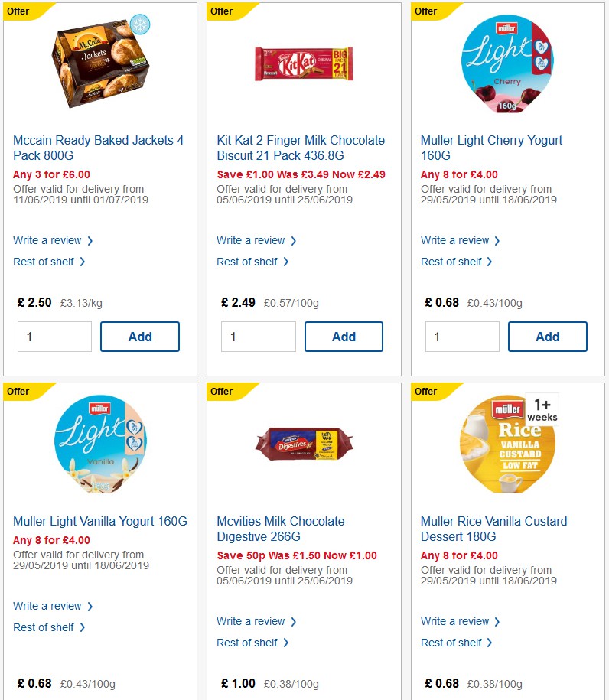Click the quantity input field for Kit Kat
The height and width of the screenshot is (700, 609).
click(258, 336)
